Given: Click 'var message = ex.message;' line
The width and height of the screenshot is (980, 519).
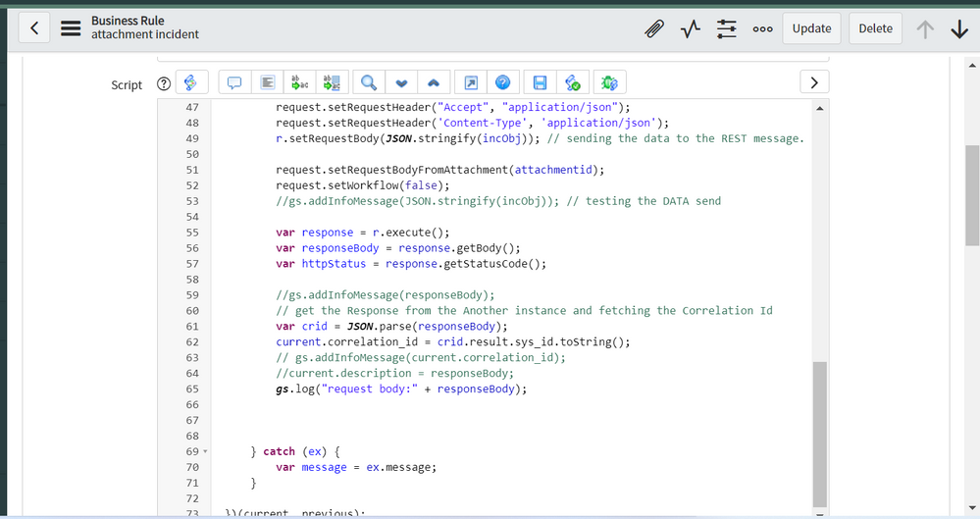Looking at the screenshot, I should (x=356, y=467).
